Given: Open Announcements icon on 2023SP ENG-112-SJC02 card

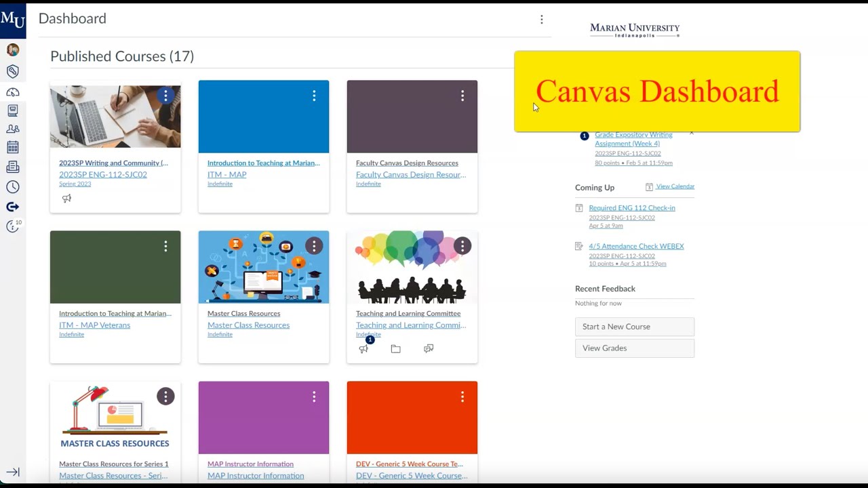Looking at the screenshot, I should (66, 199).
